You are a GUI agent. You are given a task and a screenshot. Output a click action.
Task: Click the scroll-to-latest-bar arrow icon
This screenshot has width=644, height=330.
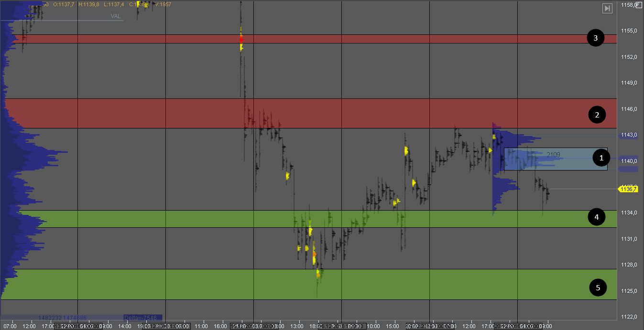point(607,8)
